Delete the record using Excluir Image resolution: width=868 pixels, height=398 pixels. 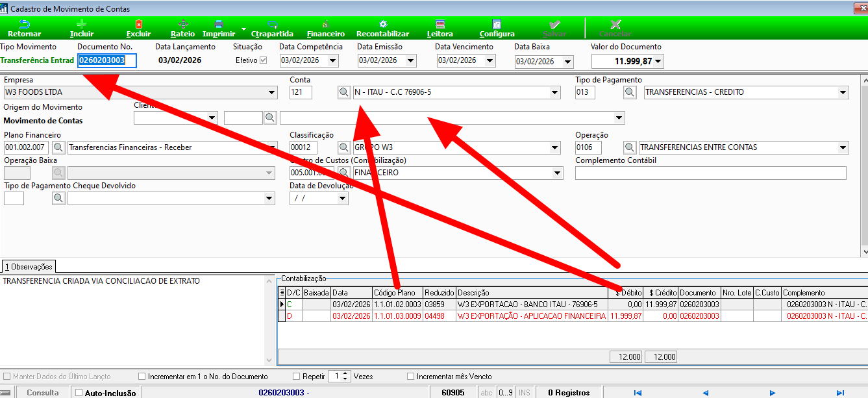pyautogui.click(x=138, y=28)
